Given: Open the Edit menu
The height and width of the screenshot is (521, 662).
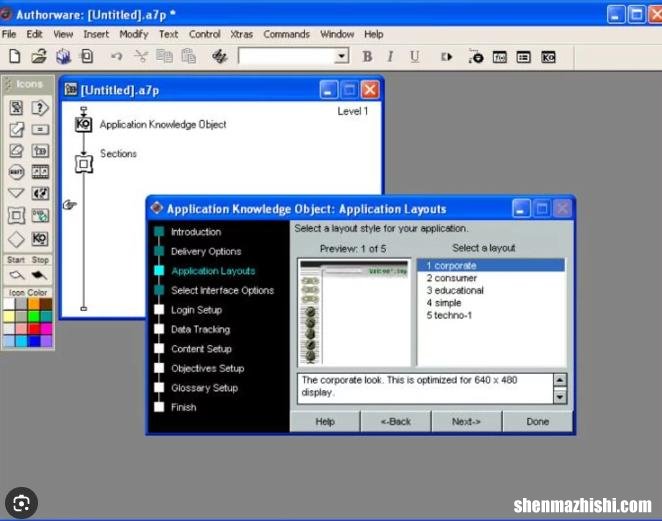Looking at the screenshot, I should [34, 34].
